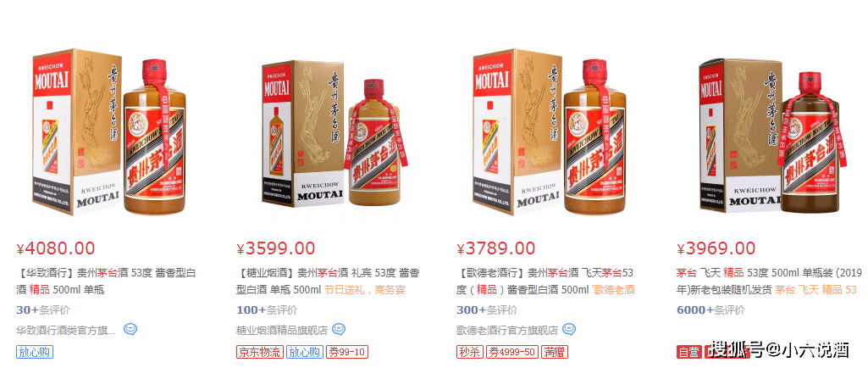The width and height of the screenshot is (868, 368).
Task: Open chat icon beside 歌德老酒行官方旗舰店
Action: pos(568,330)
